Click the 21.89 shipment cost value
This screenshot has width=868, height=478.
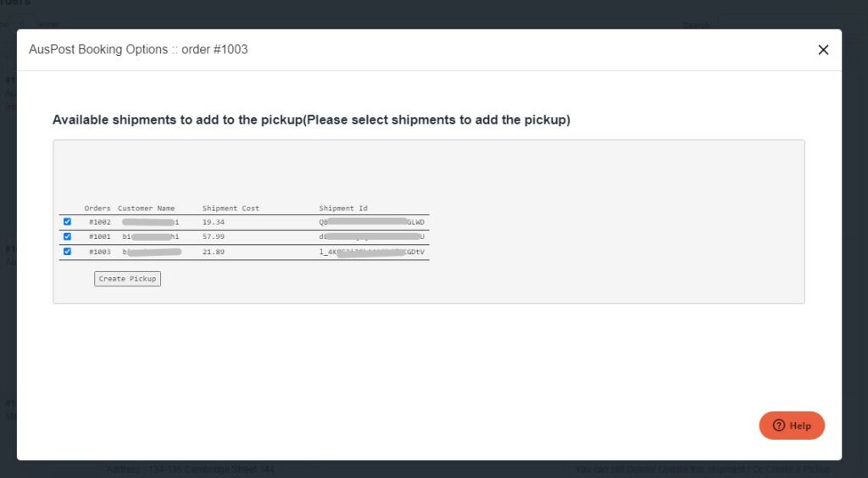(214, 253)
